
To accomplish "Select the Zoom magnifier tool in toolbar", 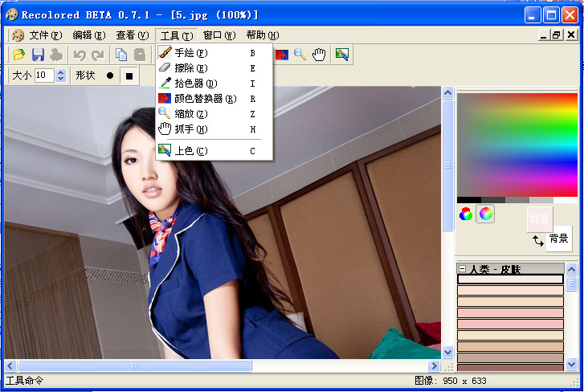I will pos(300,55).
